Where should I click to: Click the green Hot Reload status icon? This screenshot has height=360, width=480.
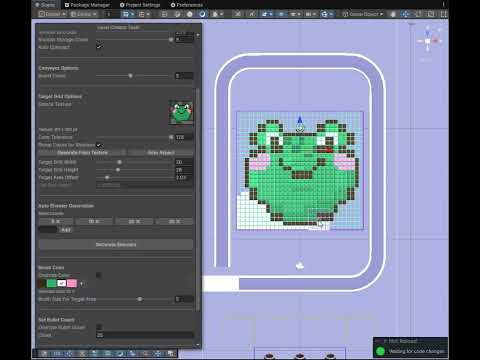(380, 351)
